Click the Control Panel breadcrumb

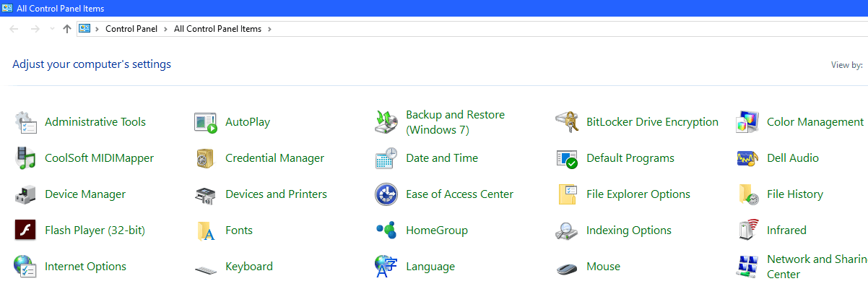point(131,29)
